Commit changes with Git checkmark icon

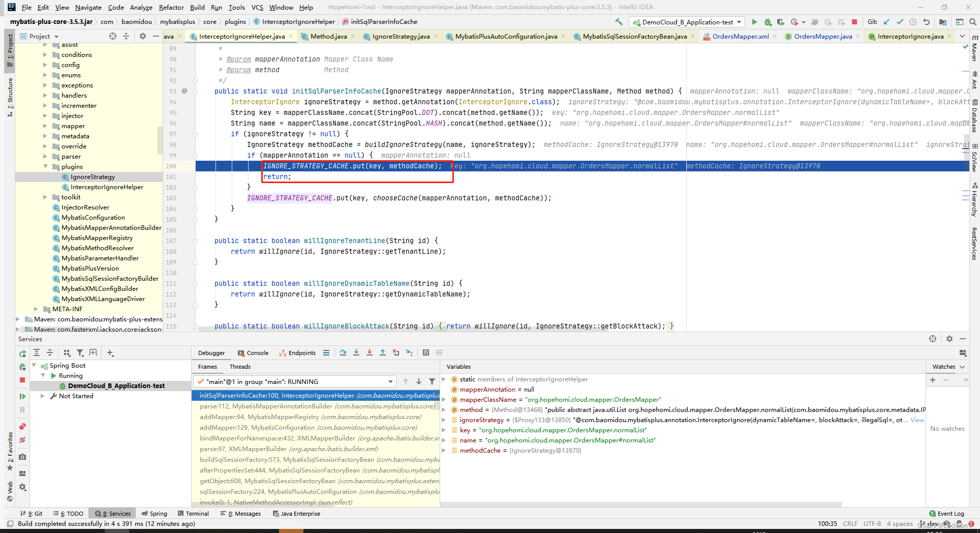pyautogui.click(x=900, y=22)
